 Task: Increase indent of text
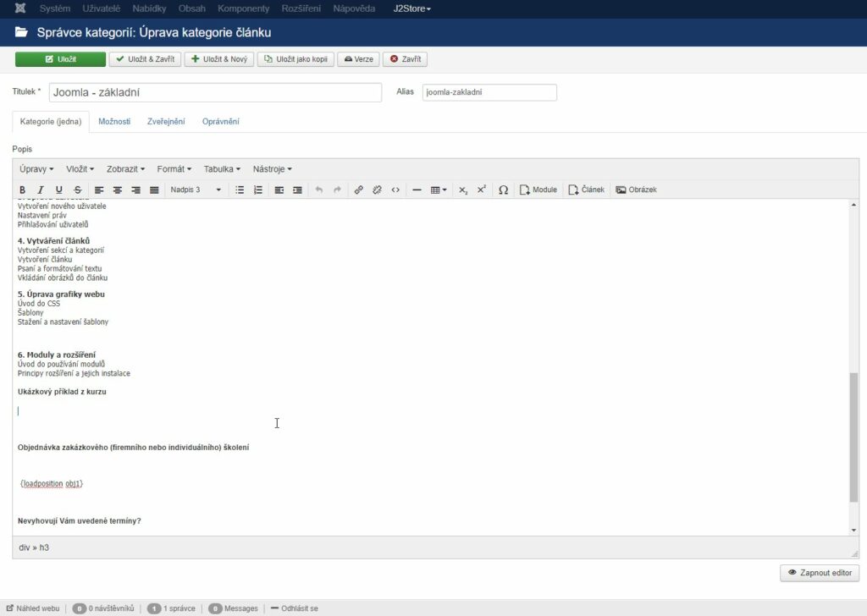(x=297, y=190)
